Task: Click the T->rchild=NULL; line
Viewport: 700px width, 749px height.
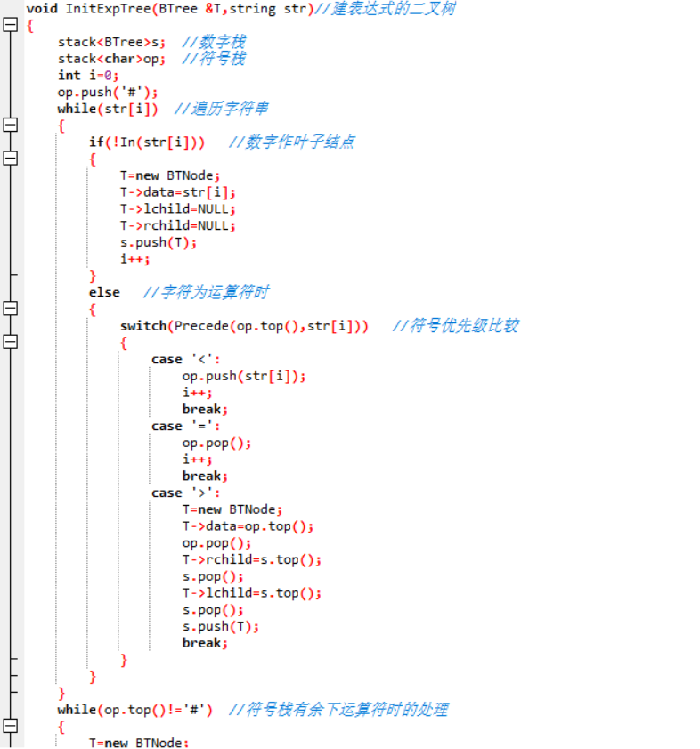Action: click(178, 226)
